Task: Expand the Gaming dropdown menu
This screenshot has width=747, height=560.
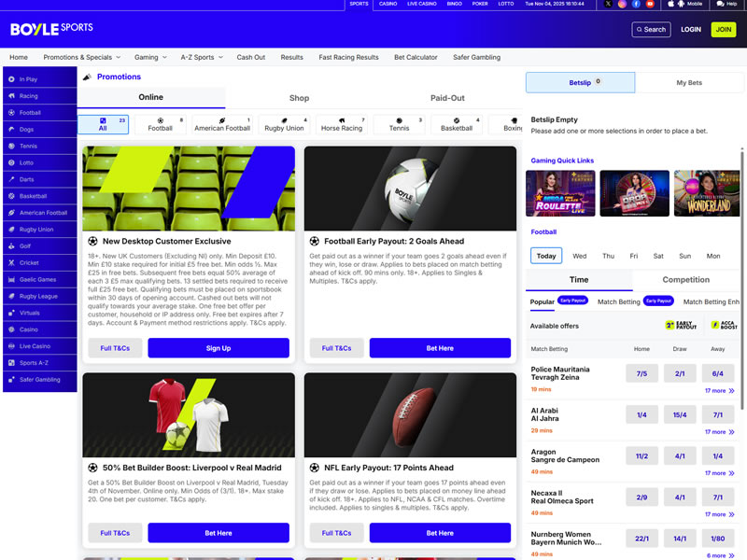Action: tap(150, 57)
